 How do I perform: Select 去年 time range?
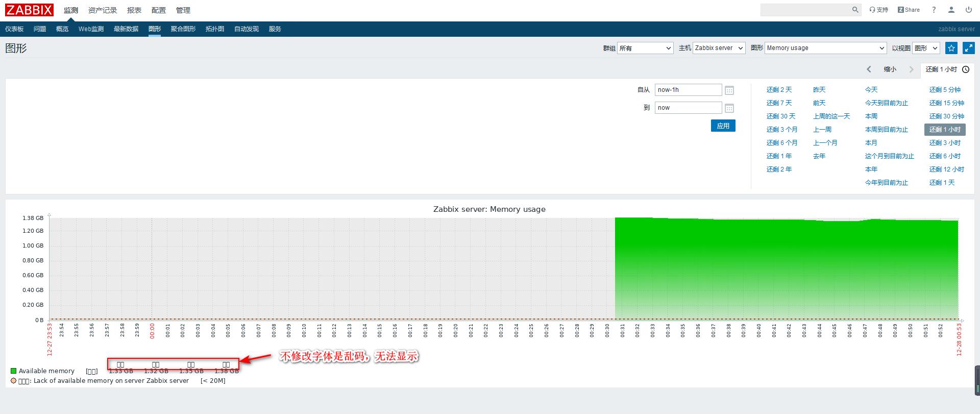pos(819,156)
